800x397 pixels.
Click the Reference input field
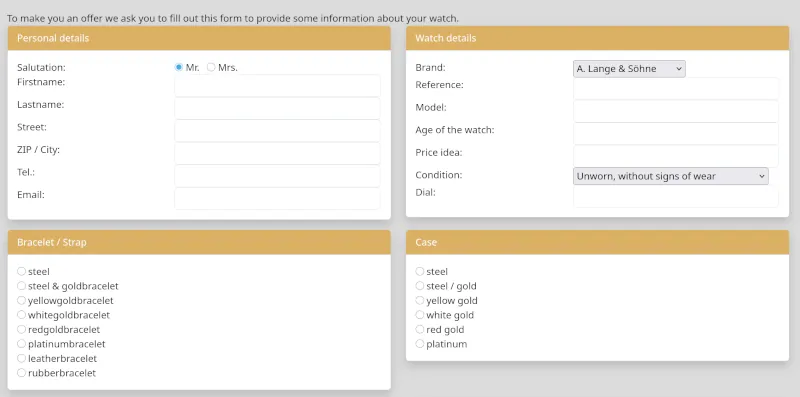click(676, 88)
